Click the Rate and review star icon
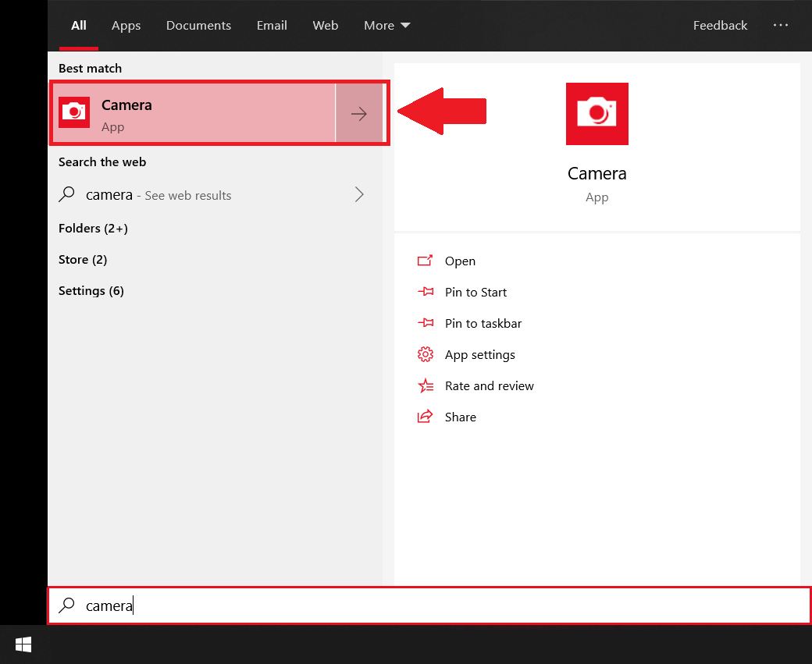This screenshot has height=664, width=812. click(426, 385)
